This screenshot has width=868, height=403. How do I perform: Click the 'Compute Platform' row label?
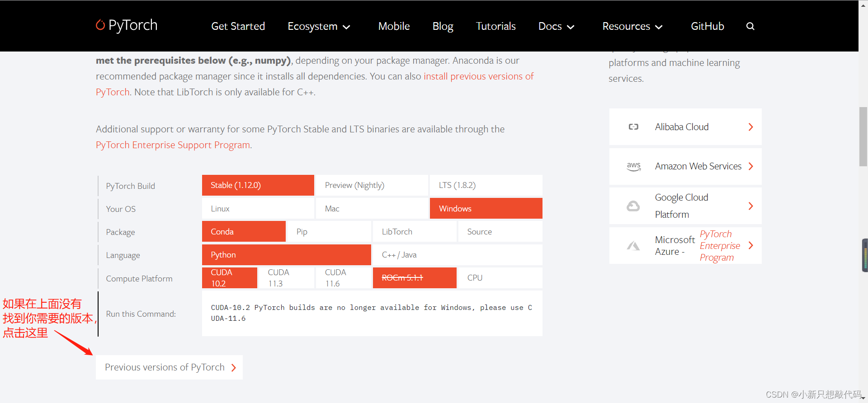click(x=139, y=279)
